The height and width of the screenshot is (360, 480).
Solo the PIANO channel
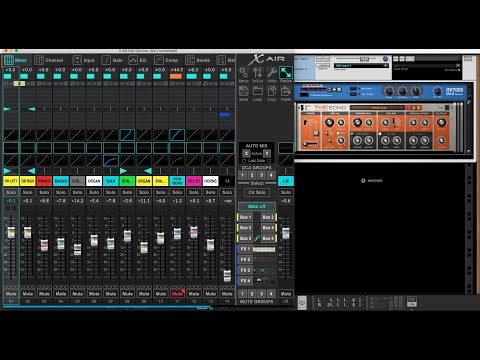pyautogui.click(x=44, y=192)
